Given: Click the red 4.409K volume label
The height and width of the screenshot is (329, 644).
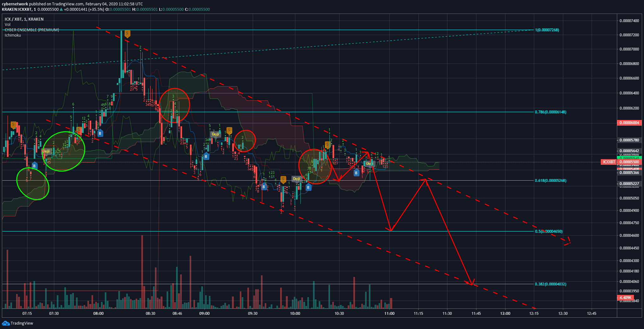Looking at the screenshot, I should [625, 298].
